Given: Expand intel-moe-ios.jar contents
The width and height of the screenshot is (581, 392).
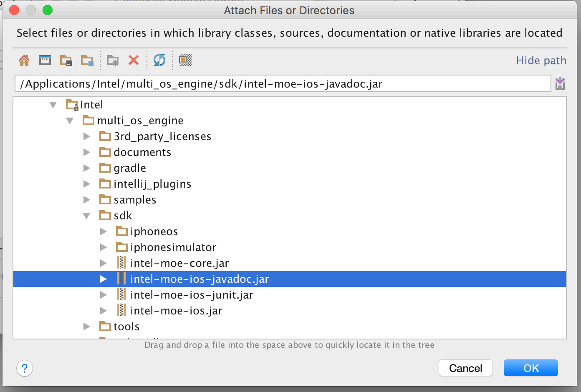Looking at the screenshot, I should point(104,311).
